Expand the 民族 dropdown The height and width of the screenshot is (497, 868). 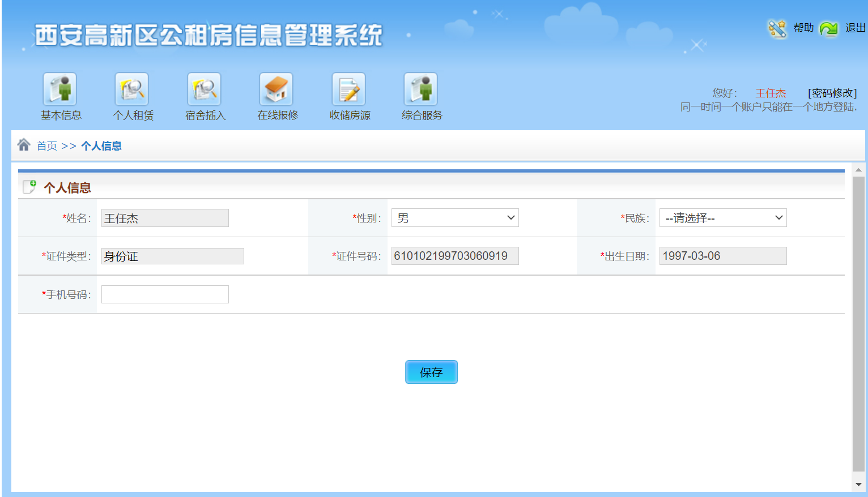723,218
